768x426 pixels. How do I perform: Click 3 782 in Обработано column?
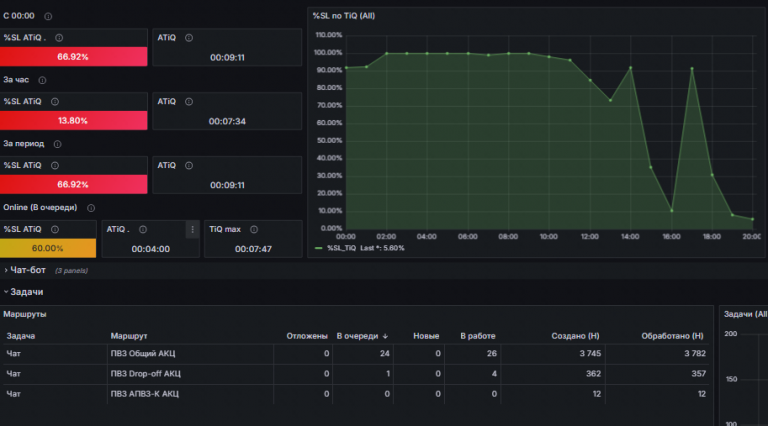point(695,354)
